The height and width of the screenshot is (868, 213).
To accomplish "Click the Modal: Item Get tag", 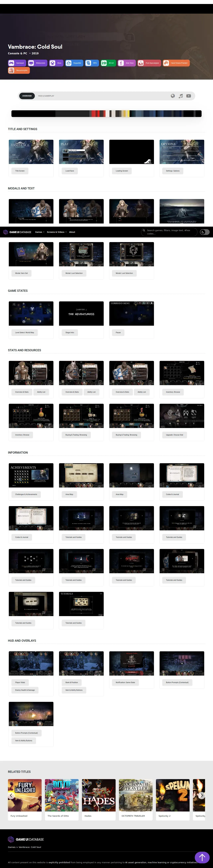I will pyautogui.click(x=22, y=273).
